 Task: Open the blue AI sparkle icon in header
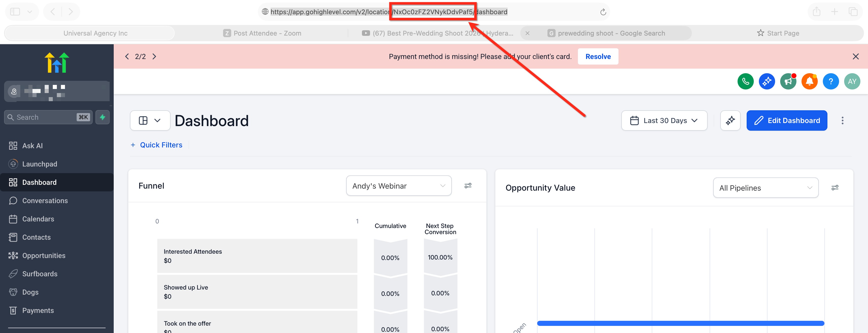pyautogui.click(x=766, y=81)
